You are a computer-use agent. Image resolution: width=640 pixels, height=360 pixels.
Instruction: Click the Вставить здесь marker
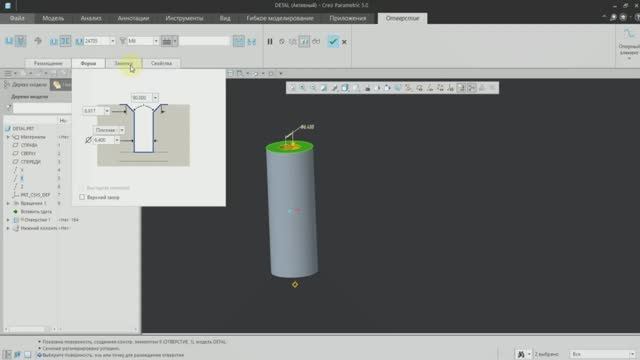(x=36, y=211)
